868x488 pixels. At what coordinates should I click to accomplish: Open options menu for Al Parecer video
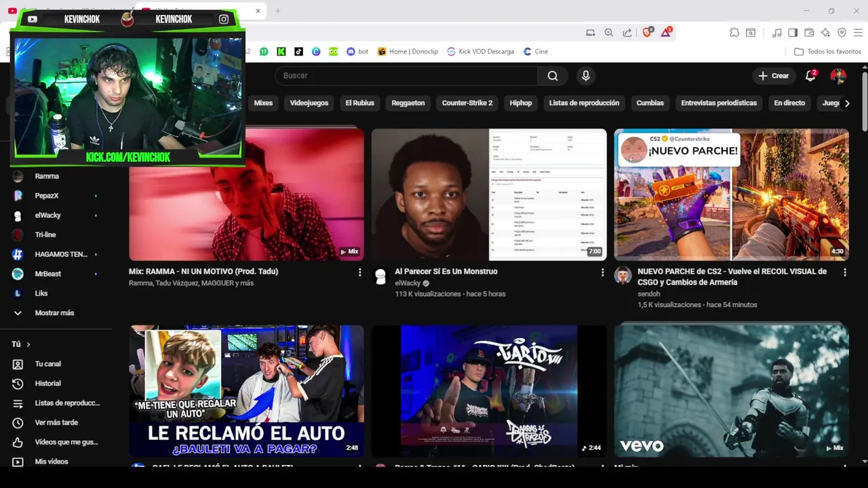602,272
